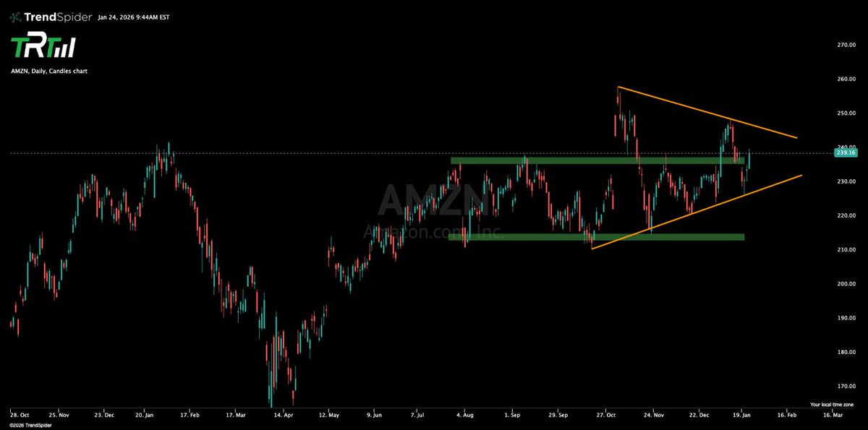Click the '17. Mar' date label
Image resolution: width=868 pixels, height=430 pixels.
(x=235, y=416)
